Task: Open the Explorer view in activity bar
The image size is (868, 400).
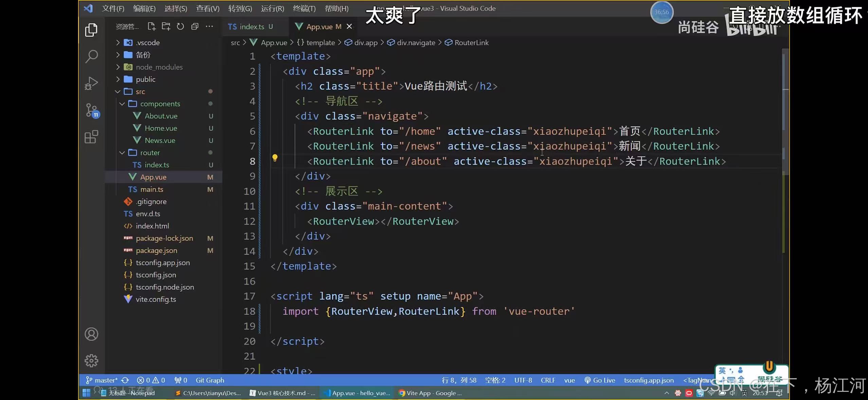Action: [x=91, y=30]
